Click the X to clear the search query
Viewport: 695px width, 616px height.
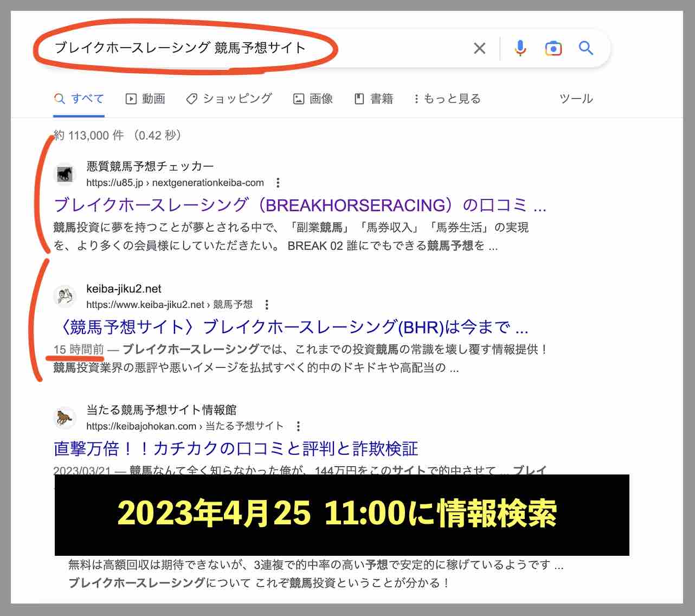pos(479,48)
